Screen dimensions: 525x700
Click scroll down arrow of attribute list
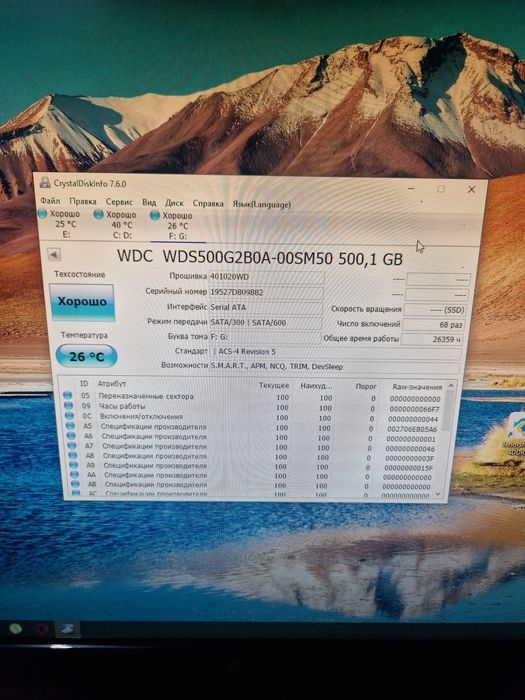point(438,494)
